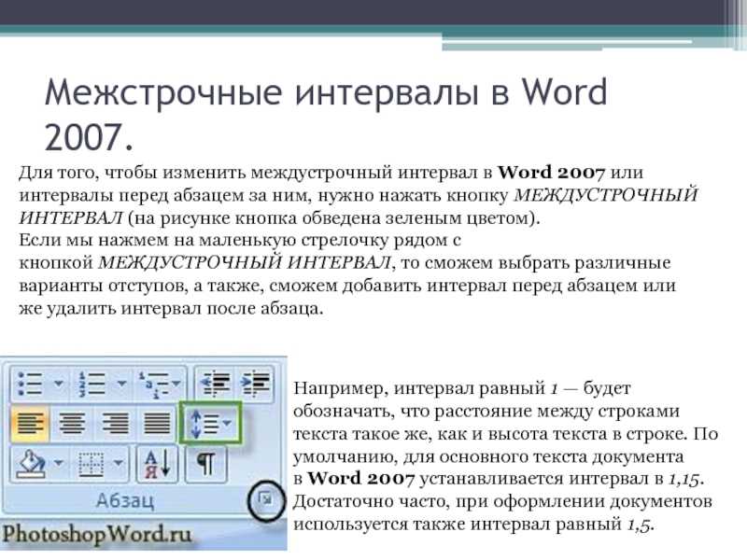Viewport: 747px width, 560px height.
Task: Open the Shading color dropdown arrow
Action: click(59, 463)
